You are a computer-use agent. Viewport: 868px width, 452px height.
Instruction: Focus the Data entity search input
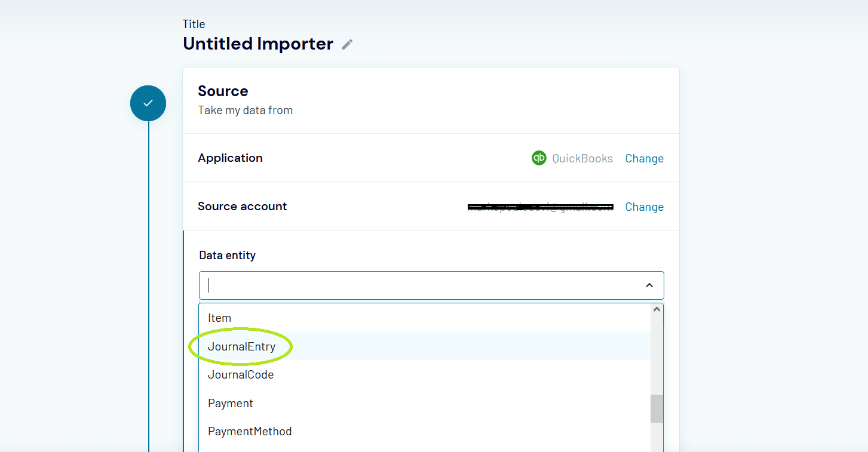click(418, 285)
